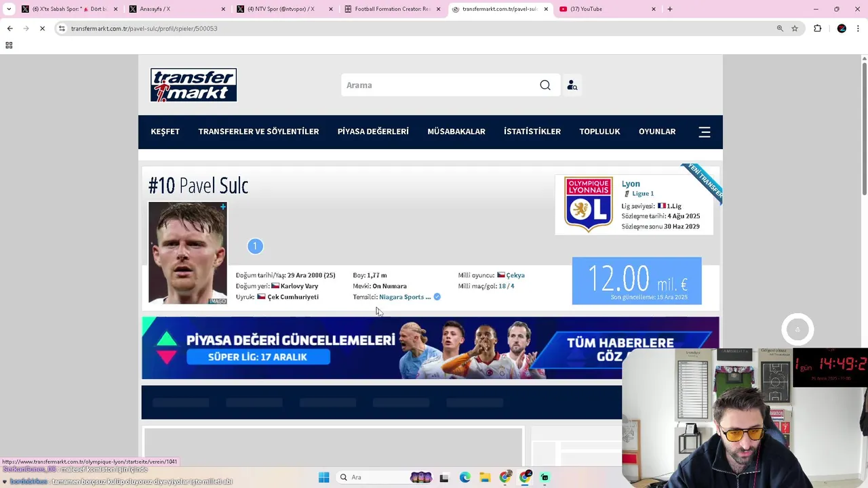Screen dimensions: 868x488
Task: Click the blue circle numbered 1 badge
Action: coord(255,246)
